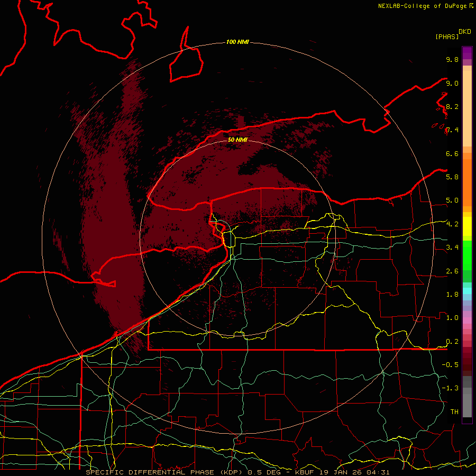The height and width of the screenshot is (476, 476).
Task: Click the TH threshold label on scale
Action: coord(454,411)
